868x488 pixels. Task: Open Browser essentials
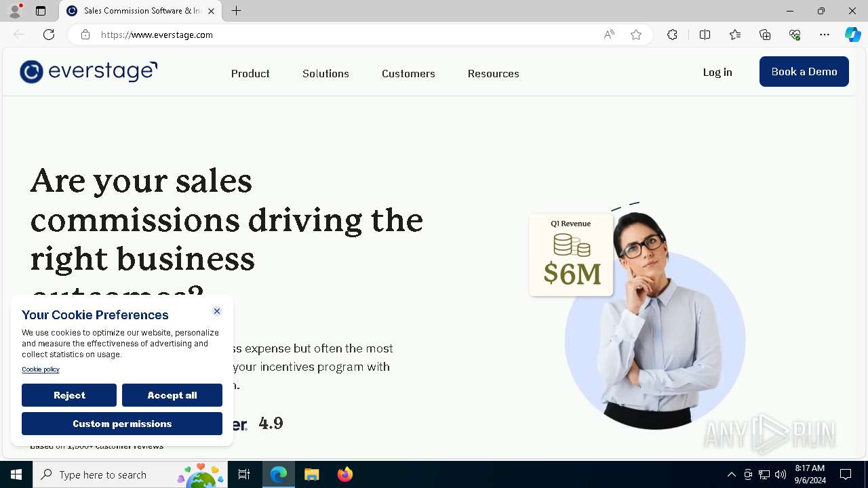pos(795,35)
